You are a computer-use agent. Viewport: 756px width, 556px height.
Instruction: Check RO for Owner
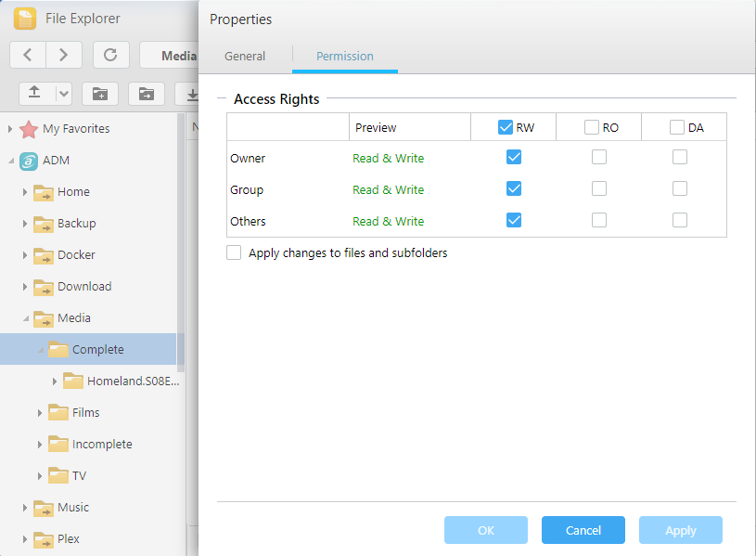(599, 157)
